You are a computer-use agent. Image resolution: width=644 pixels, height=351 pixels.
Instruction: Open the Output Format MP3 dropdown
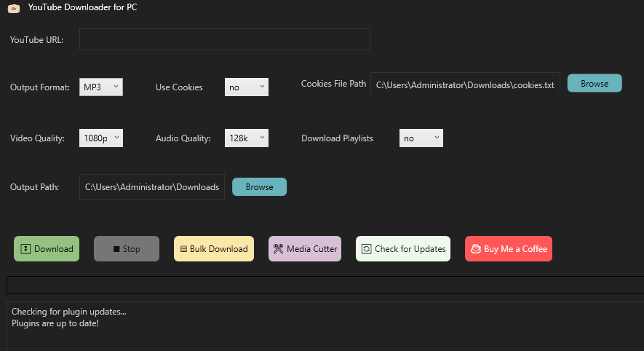(101, 87)
